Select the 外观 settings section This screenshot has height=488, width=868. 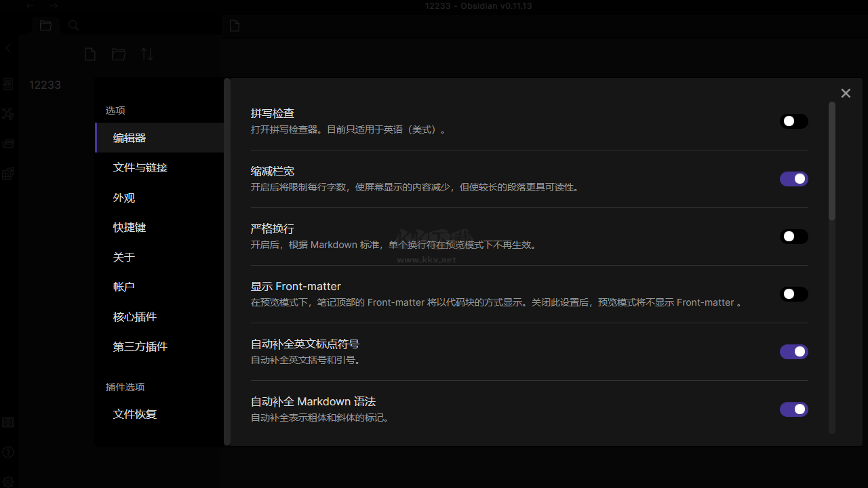coord(124,197)
